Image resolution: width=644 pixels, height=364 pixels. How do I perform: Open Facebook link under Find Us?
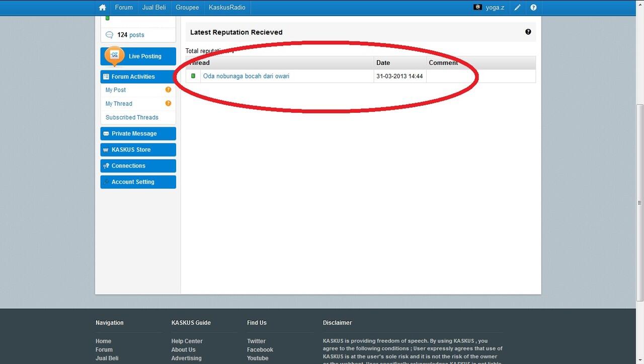pyautogui.click(x=260, y=349)
